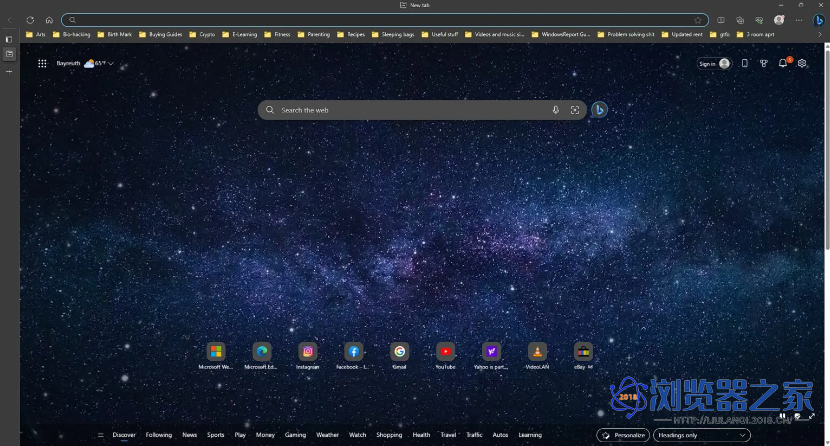This screenshot has height=446, width=830.
Task: Open the Bing sidebar button top right
Action: [x=819, y=20]
